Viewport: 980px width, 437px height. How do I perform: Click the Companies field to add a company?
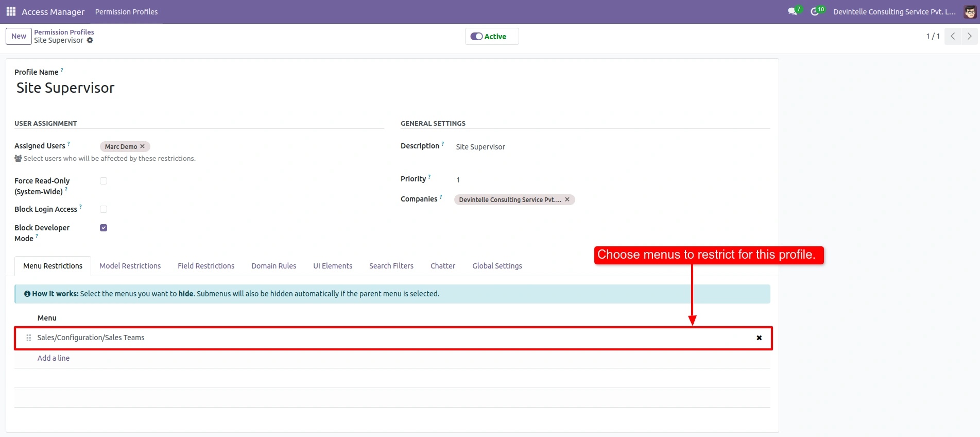tap(669, 199)
